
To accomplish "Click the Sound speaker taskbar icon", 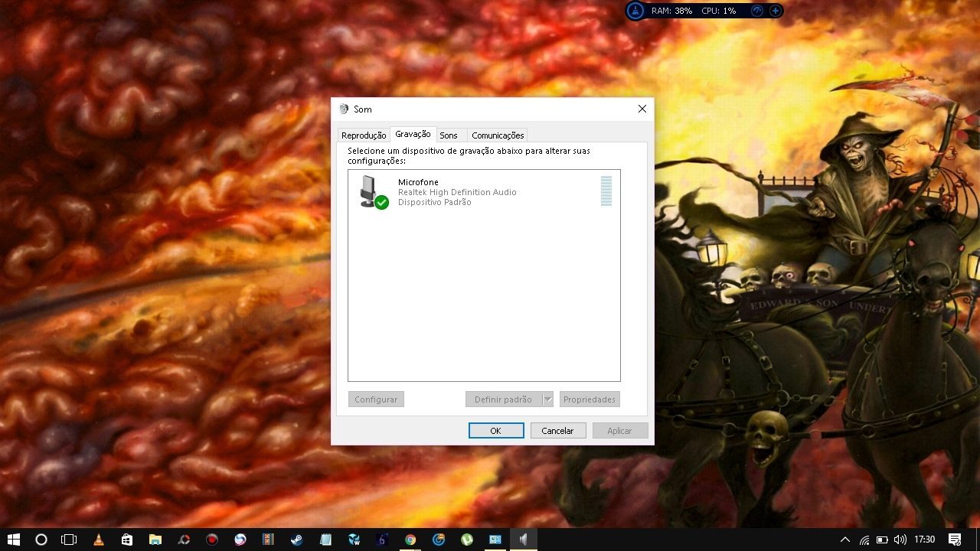I will coord(524,540).
